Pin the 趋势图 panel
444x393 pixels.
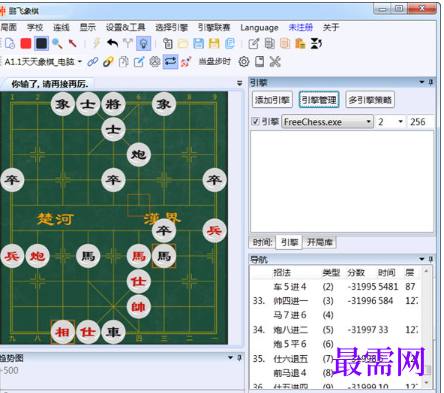click(239, 358)
